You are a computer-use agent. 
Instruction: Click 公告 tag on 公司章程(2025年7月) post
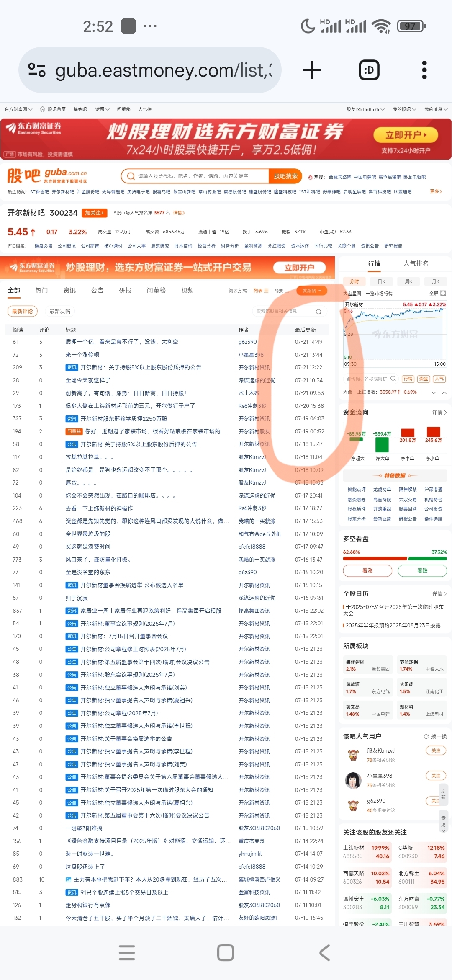pos(72,713)
